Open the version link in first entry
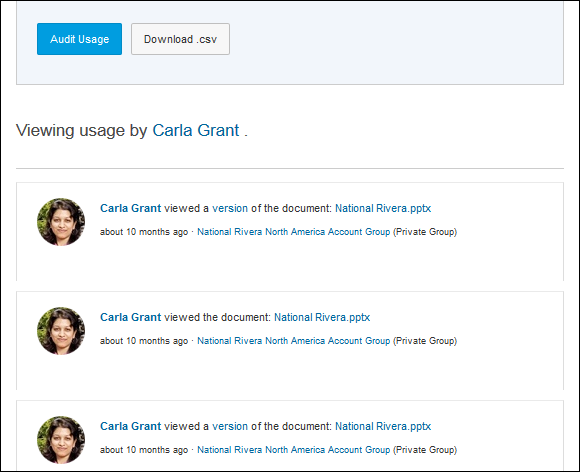This screenshot has width=580, height=472. point(230,208)
